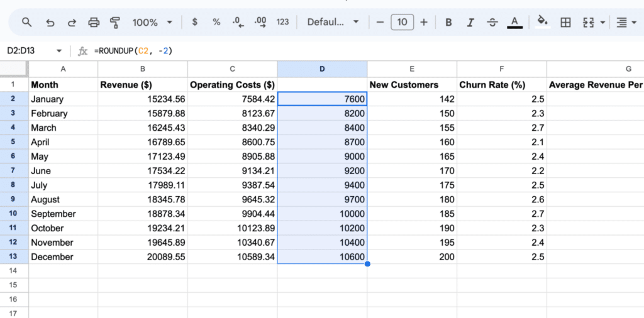Format as percent using % icon

pos(216,22)
